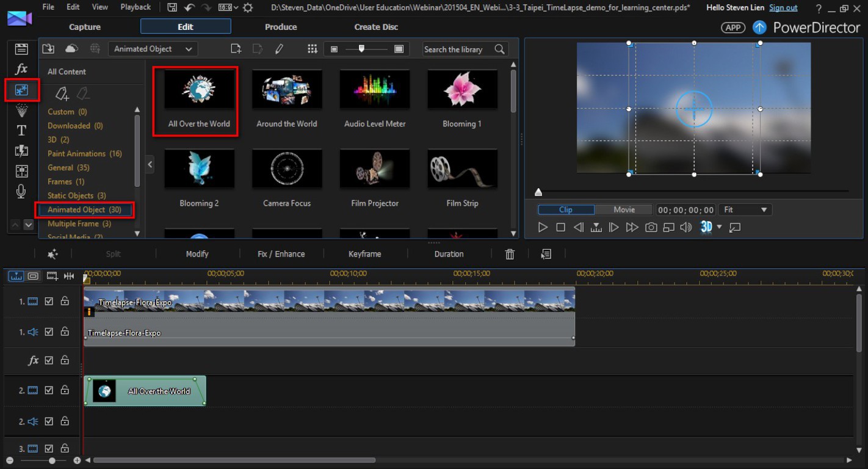Click the undo arrow icon
Viewport: 868px width, 469px height.
click(189, 7)
